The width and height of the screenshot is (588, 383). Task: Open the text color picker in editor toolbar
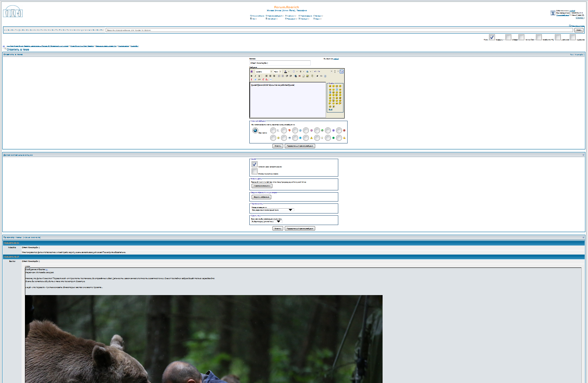tap(286, 72)
